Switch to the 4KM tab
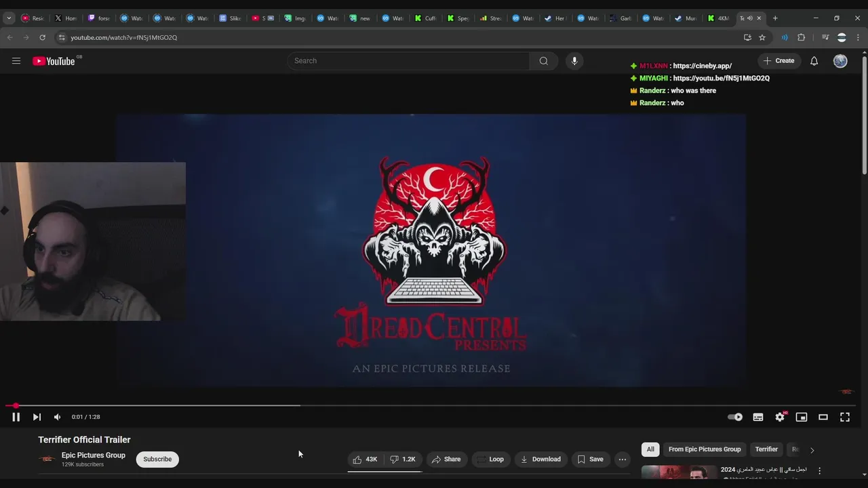The height and width of the screenshot is (488, 868). 719,18
